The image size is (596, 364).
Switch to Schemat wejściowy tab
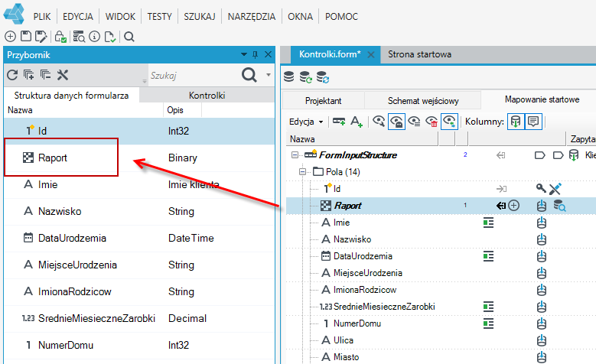[423, 101]
